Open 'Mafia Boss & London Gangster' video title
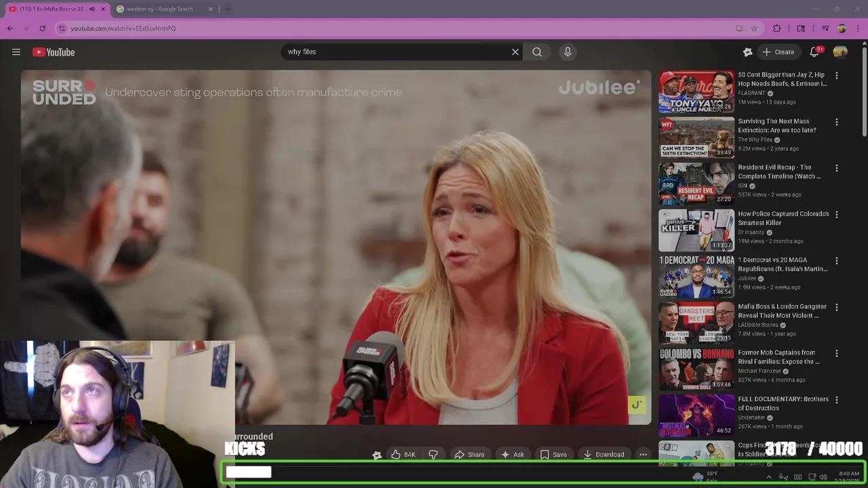This screenshot has height=488, width=868. [782, 311]
